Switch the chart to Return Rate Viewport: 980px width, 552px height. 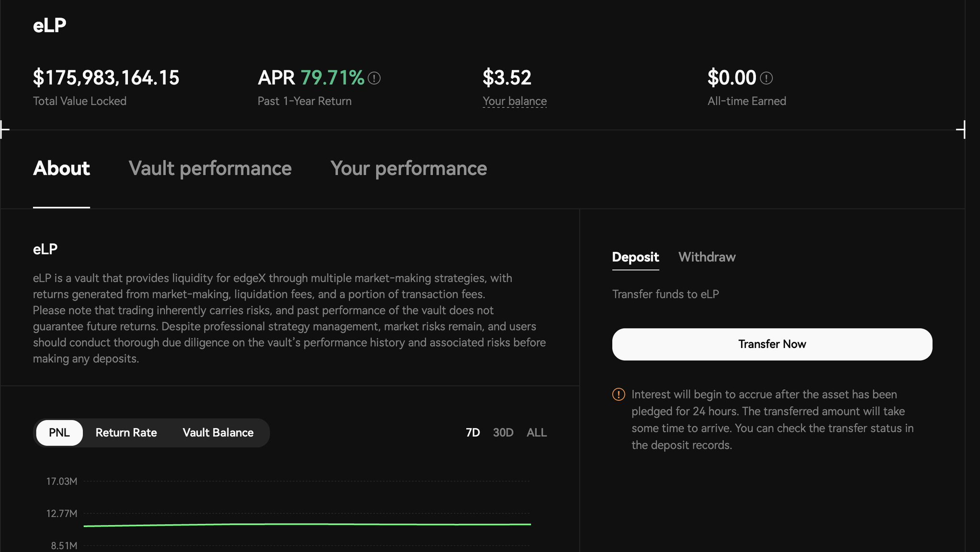point(126,433)
